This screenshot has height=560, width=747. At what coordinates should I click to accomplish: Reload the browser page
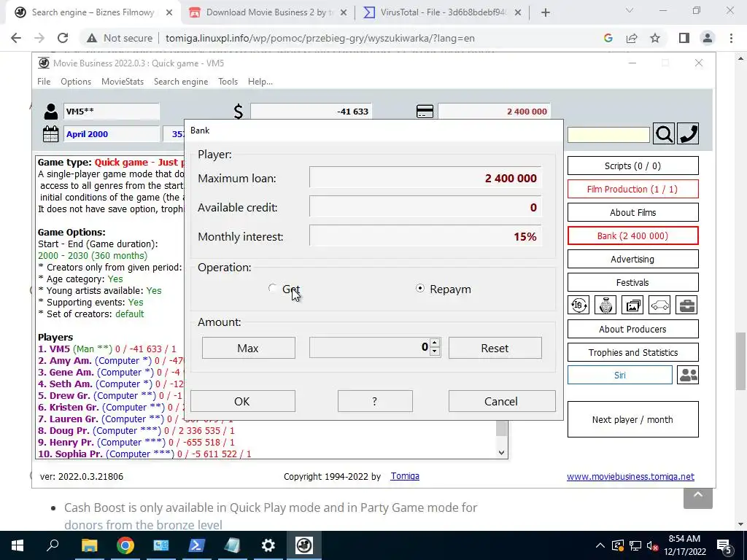(x=63, y=38)
